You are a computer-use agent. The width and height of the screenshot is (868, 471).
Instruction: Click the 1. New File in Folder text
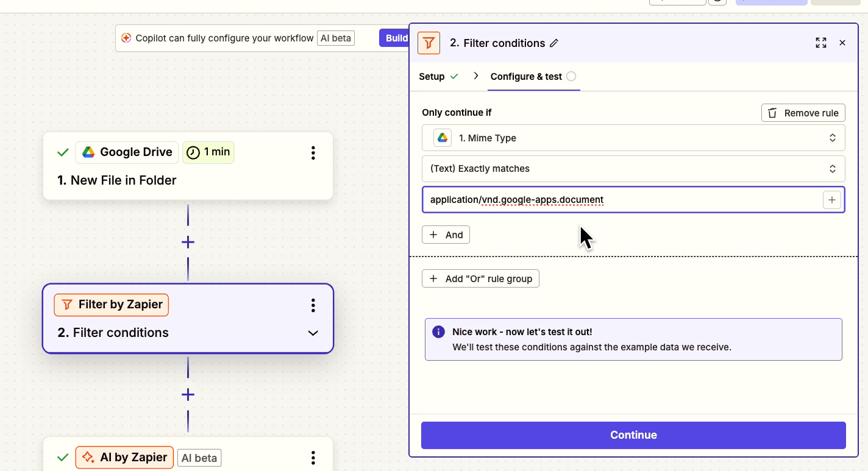click(117, 180)
